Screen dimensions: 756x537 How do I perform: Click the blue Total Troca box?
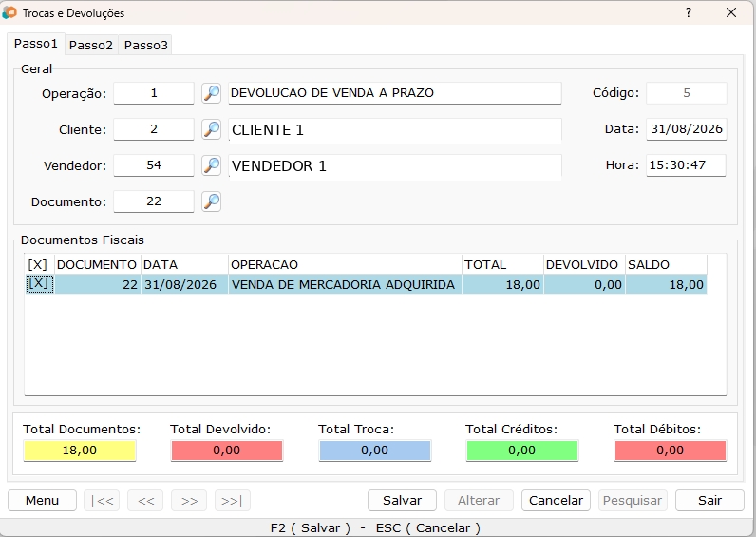374,451
